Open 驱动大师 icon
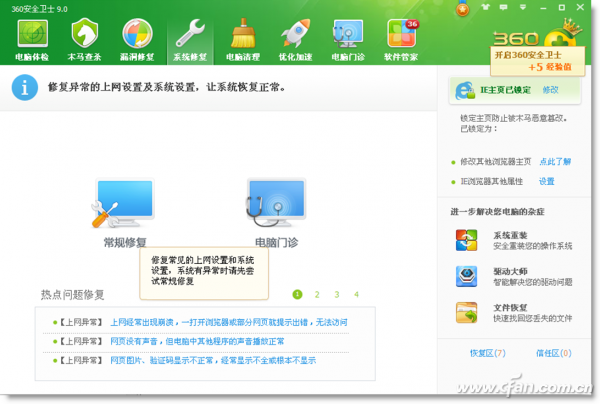This screenshot has height=404, width=600. coord(466,276)
